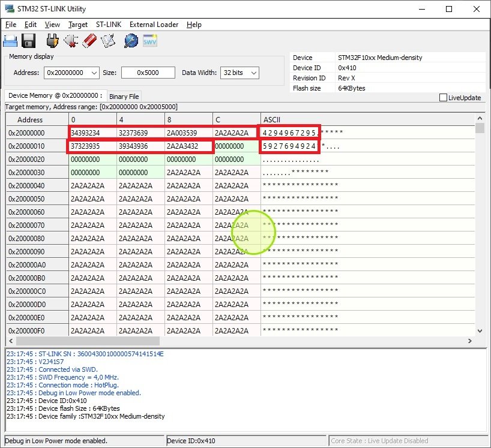Click the horizontal scrollbar thumb
This screenshot has width=491, height=448.
88,341
